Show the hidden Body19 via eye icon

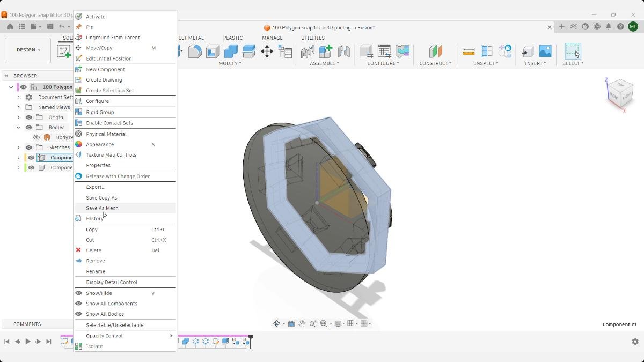(37, 137)
